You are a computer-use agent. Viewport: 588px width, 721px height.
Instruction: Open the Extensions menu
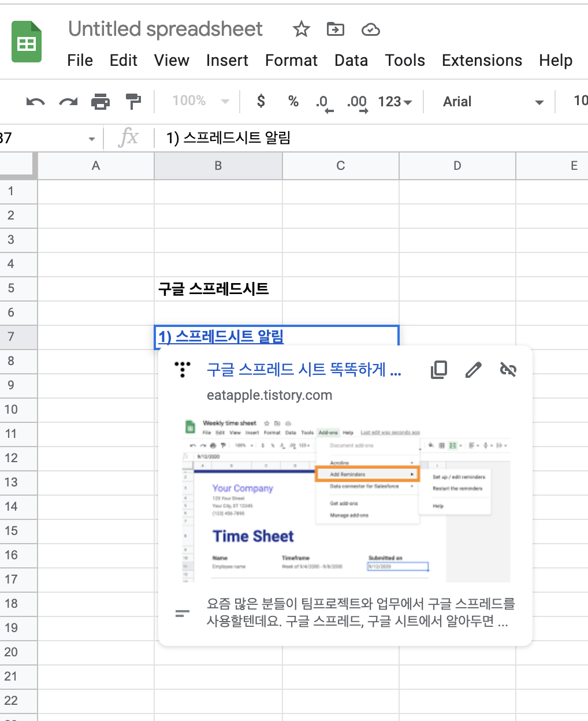pos(482,61)
